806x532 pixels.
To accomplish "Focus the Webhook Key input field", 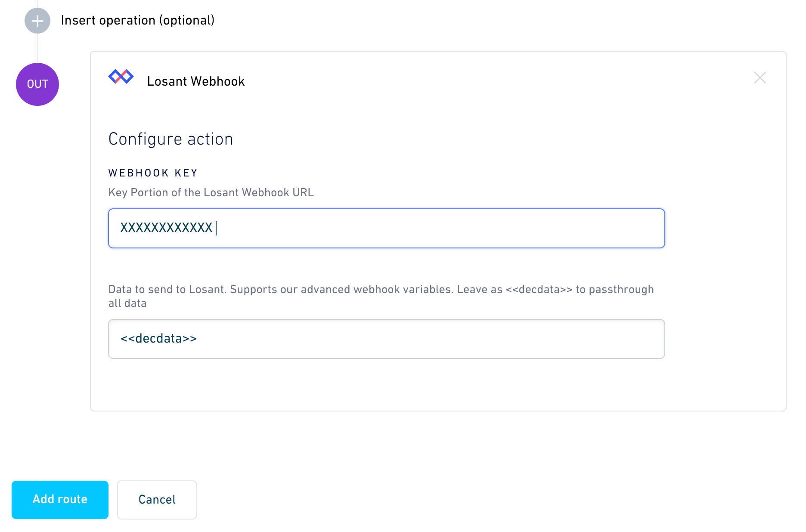I will click(x=387, y=229).
